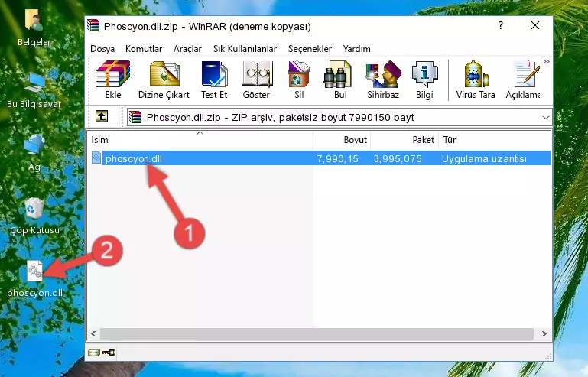Click the horizontal scrollbar track
588x377 pixels.
click(x=317, y=333)
